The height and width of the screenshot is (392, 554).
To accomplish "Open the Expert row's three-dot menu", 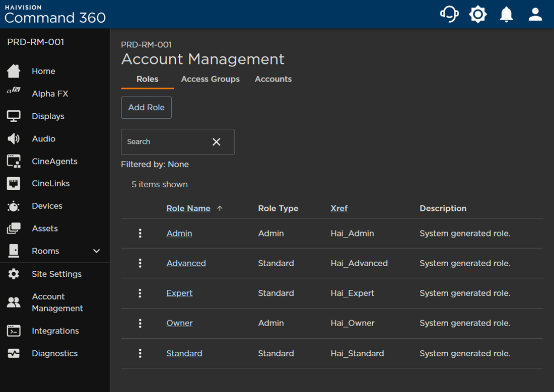I will tap(141, 293).
